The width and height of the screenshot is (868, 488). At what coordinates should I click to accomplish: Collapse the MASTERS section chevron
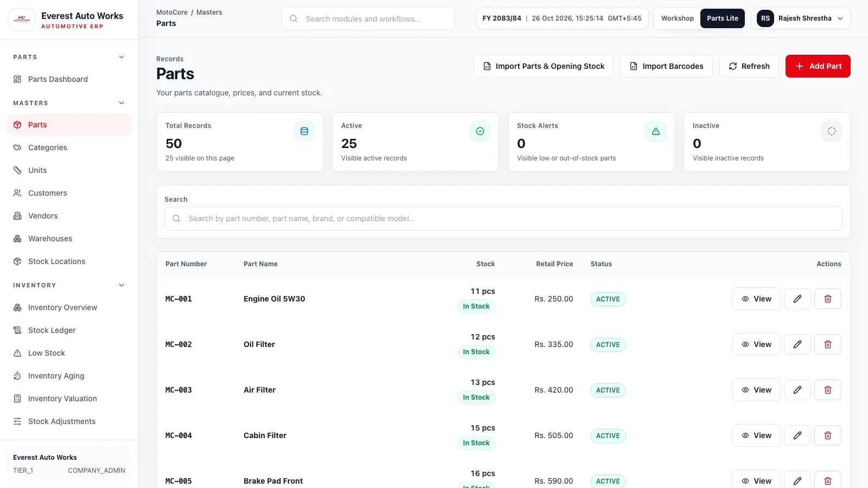click(122, 103)
